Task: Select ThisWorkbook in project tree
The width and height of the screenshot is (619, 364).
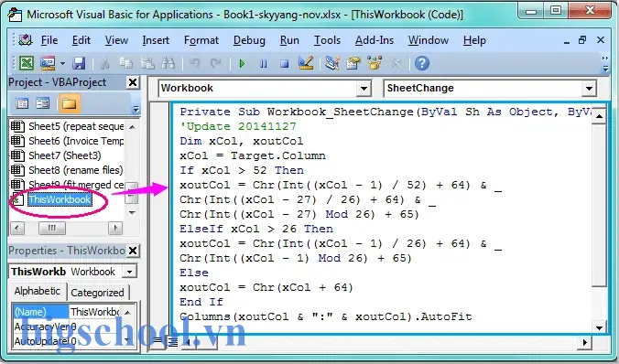Action: pos(60,199)
